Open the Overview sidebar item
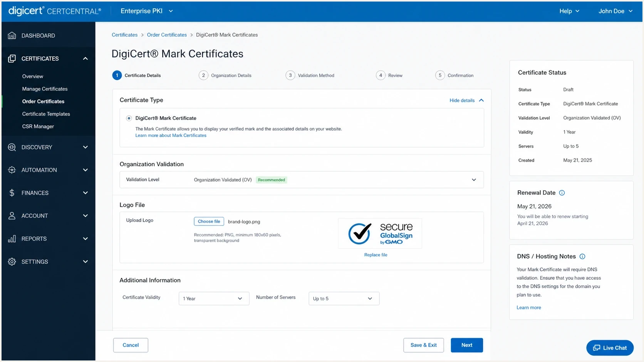 [x=33, y=76]
